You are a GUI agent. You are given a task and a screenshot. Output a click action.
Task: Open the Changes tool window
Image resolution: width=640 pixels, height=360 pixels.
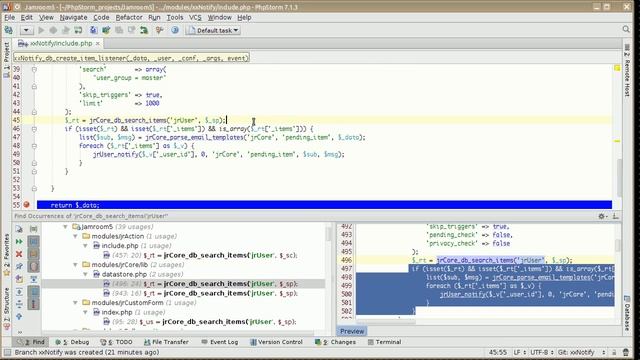click(x=336, y=342)
